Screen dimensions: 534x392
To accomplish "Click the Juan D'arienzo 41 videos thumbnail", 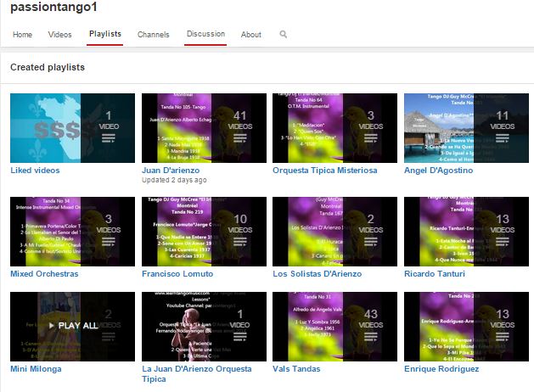I will pyautogui.click(x=204, y=128).
